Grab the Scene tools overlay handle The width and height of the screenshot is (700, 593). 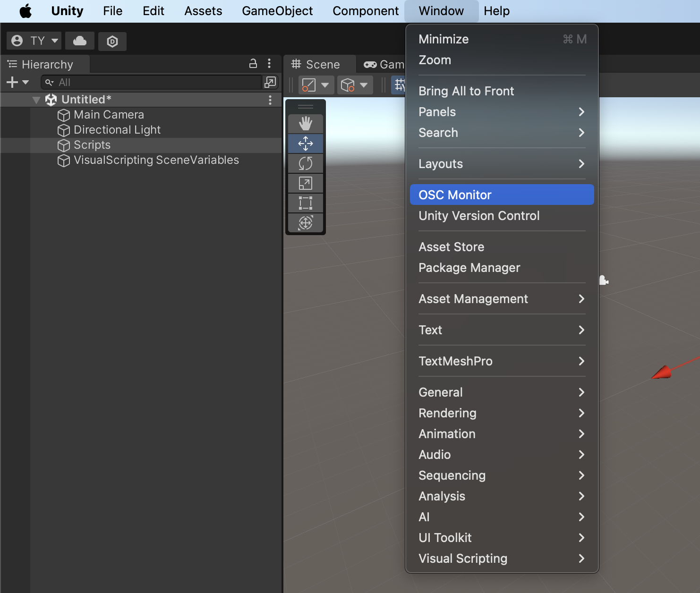coord(306,107)
